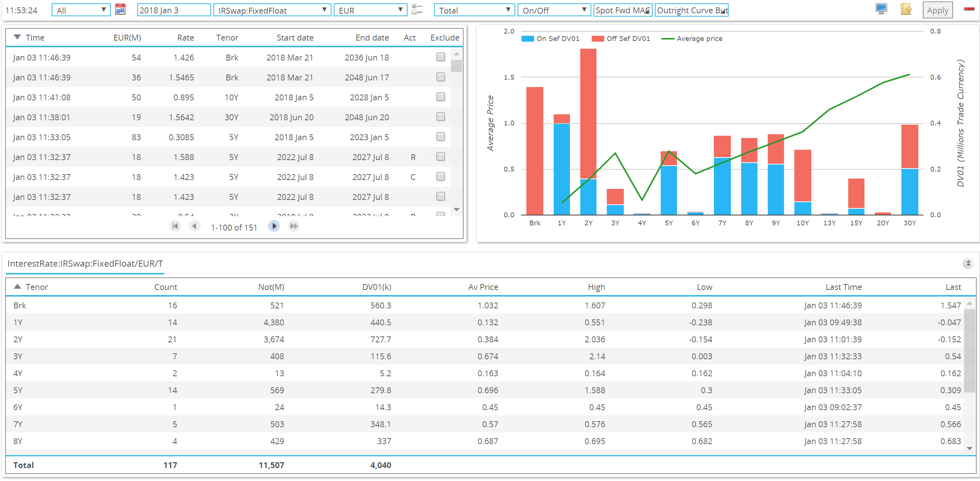Screen dimensions: 980x481
Task: Open the EUR currency dropdown
Action: click(370, 10)
